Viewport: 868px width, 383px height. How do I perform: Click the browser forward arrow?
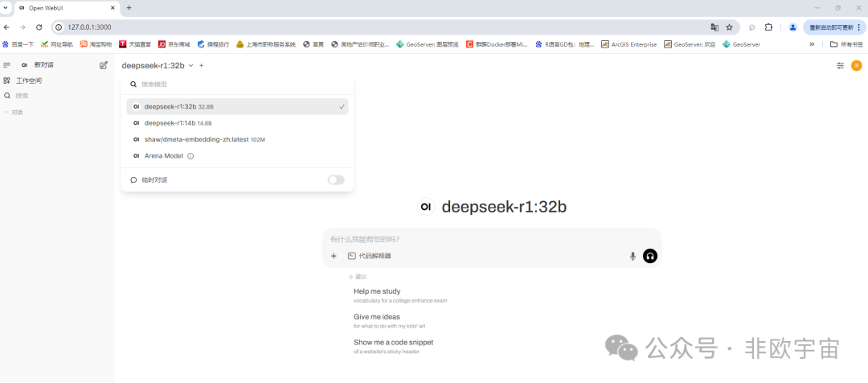pos(23,27)
